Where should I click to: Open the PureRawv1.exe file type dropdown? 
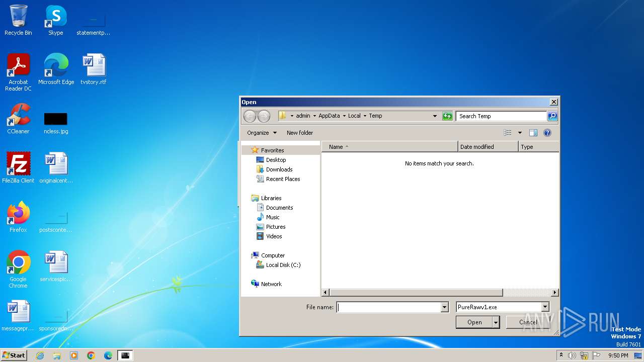(545, 307)
